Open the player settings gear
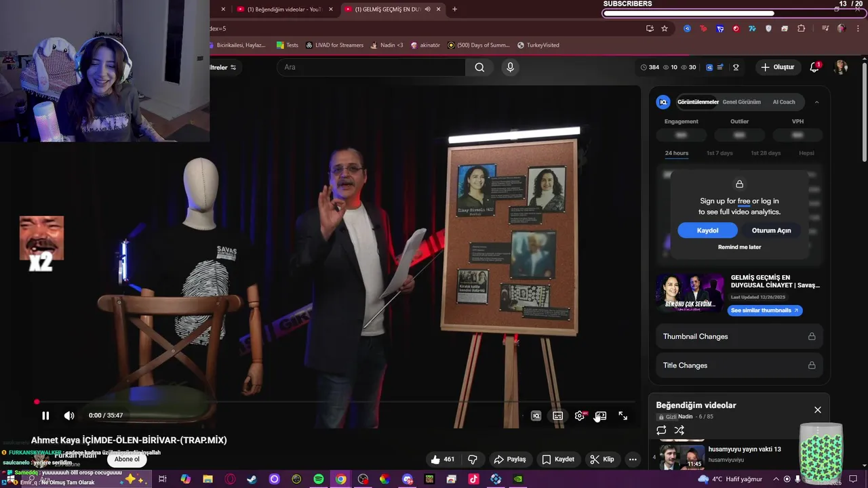This screenshot has width=868, height=488. [580, 415]
